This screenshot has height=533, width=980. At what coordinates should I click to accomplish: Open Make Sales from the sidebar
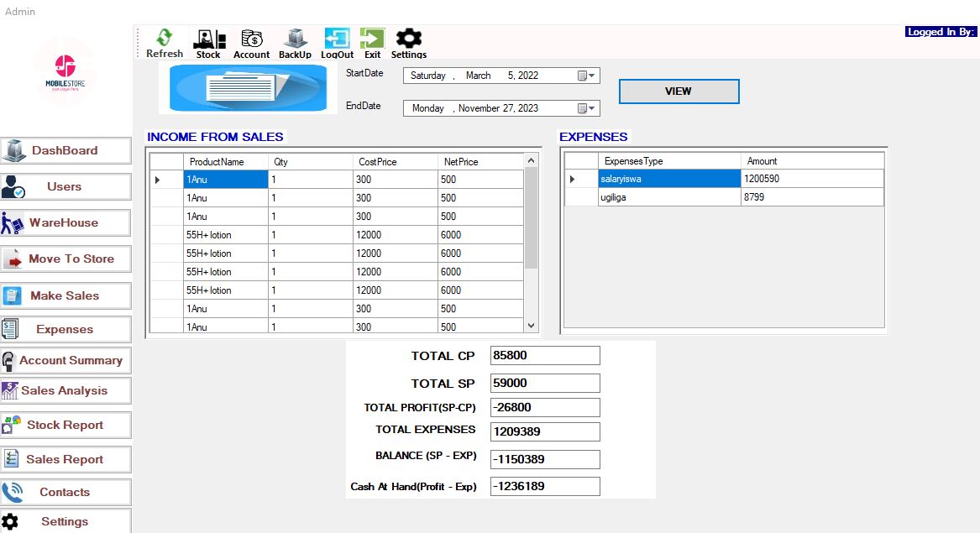(x=66, y=295)
